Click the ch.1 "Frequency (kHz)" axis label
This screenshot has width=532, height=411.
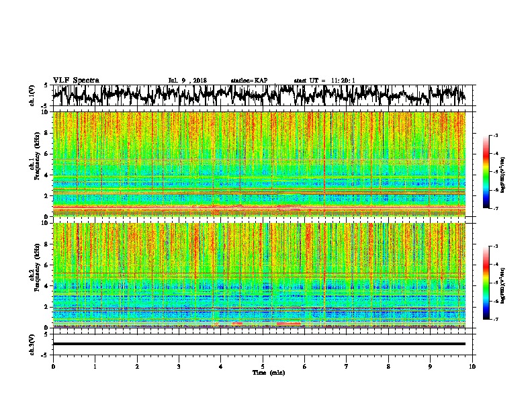point(37,156)
